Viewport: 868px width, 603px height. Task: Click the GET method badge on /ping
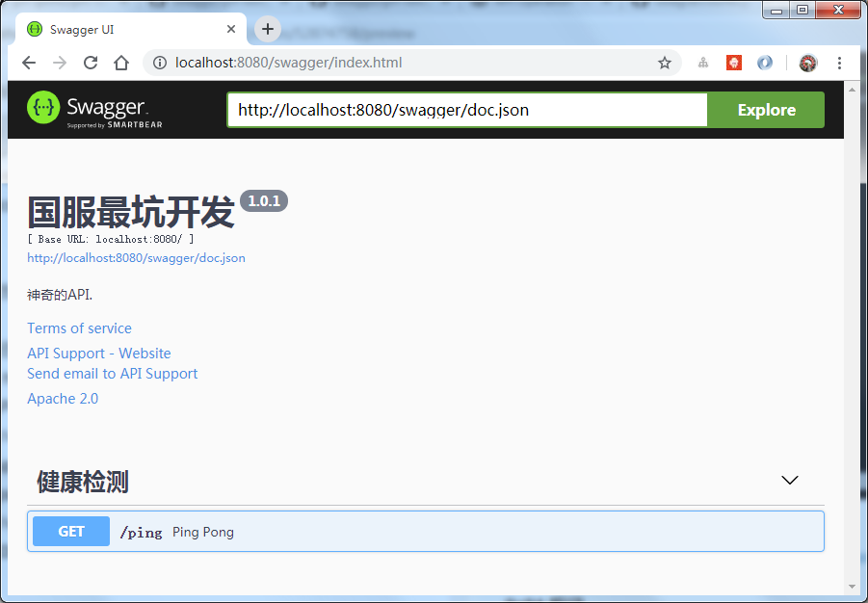point(69,531)
